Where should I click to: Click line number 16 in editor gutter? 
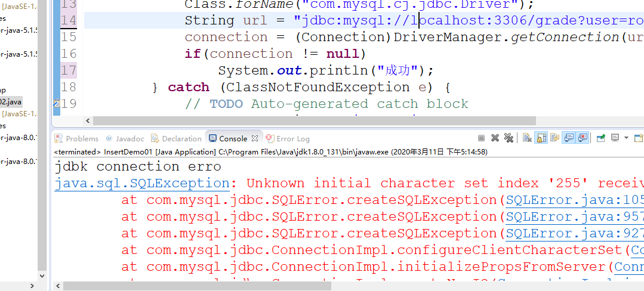coord(69,54)
